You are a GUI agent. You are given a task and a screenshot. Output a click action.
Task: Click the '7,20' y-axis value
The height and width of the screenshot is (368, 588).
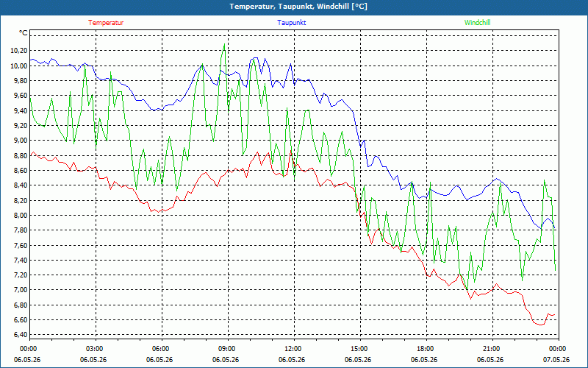(x=21, y=275)
